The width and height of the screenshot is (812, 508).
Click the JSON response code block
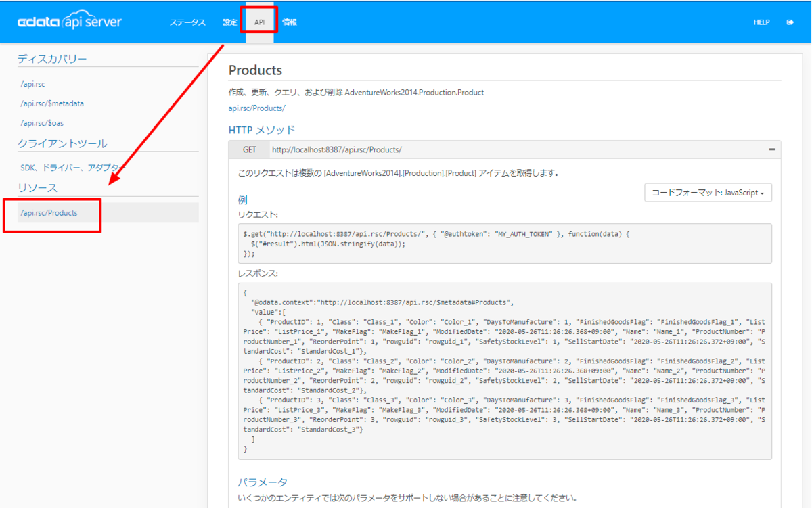[x=505, y=371]
